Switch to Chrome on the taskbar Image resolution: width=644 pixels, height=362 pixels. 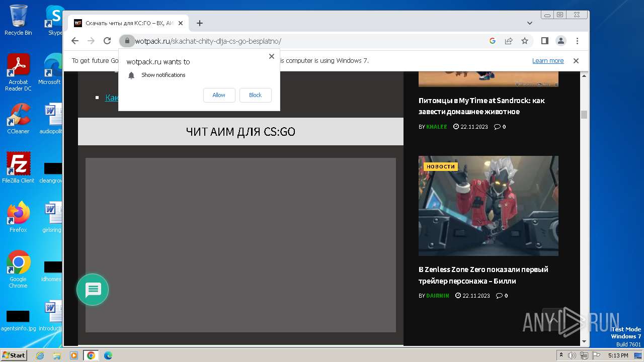coord(91,355)
